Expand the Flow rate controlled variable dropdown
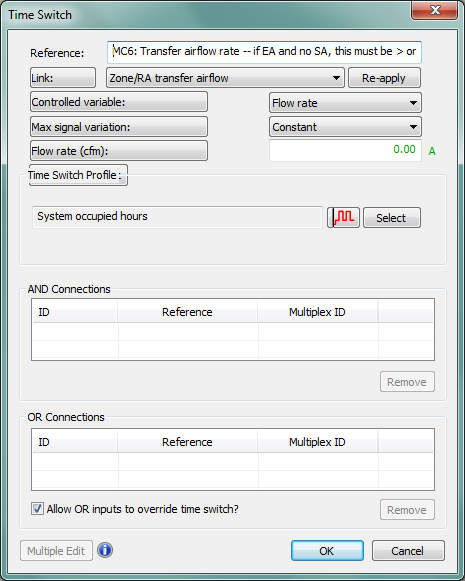 click(x=345, y=103)
